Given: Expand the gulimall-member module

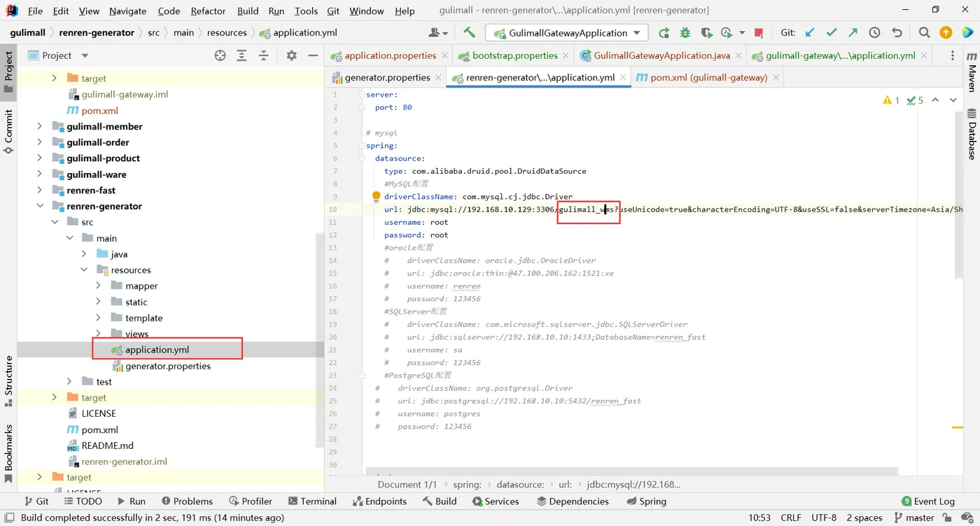Looking at the screenshot, I should click(40, 126).
